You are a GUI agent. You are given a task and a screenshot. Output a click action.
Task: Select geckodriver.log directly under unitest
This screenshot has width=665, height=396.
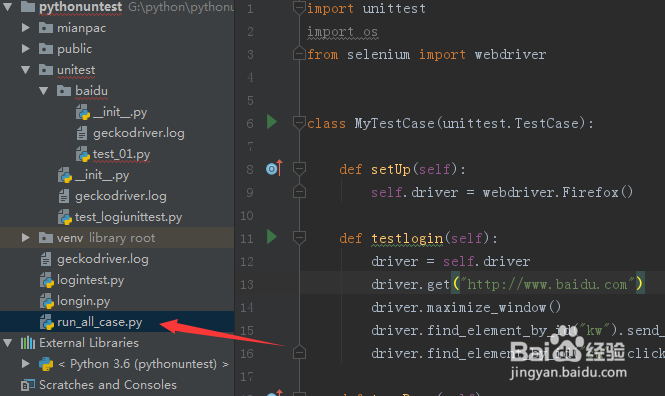(121, 196)
